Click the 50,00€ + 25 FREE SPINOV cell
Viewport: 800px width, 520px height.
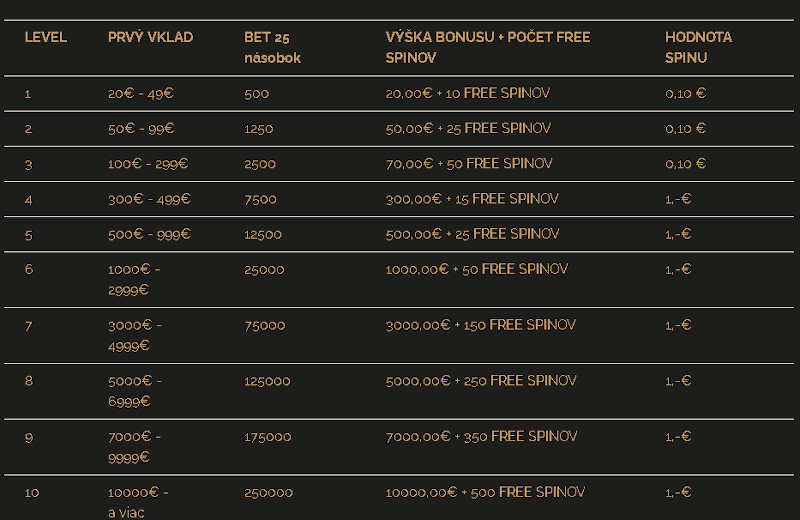(x=468, y=128)
